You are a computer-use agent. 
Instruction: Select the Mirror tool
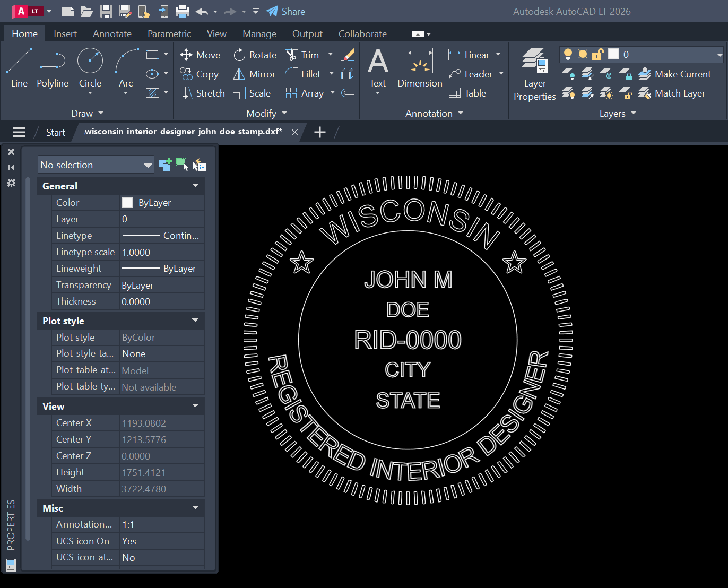254,74
